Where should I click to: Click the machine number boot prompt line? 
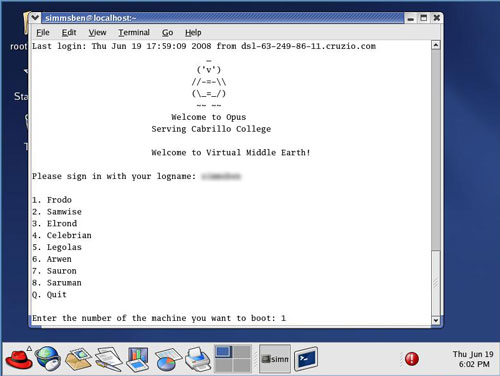159,318
